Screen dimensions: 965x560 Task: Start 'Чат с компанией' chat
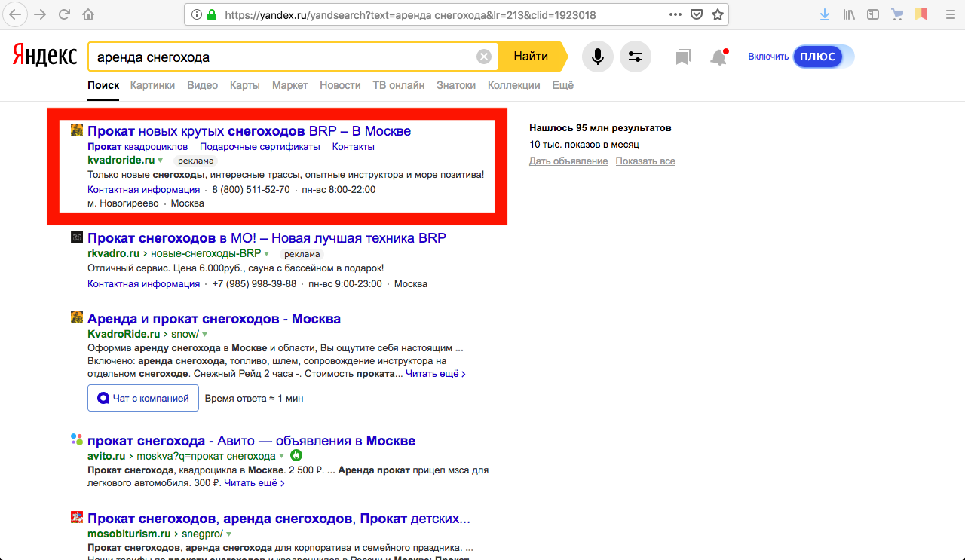[143, 398]
